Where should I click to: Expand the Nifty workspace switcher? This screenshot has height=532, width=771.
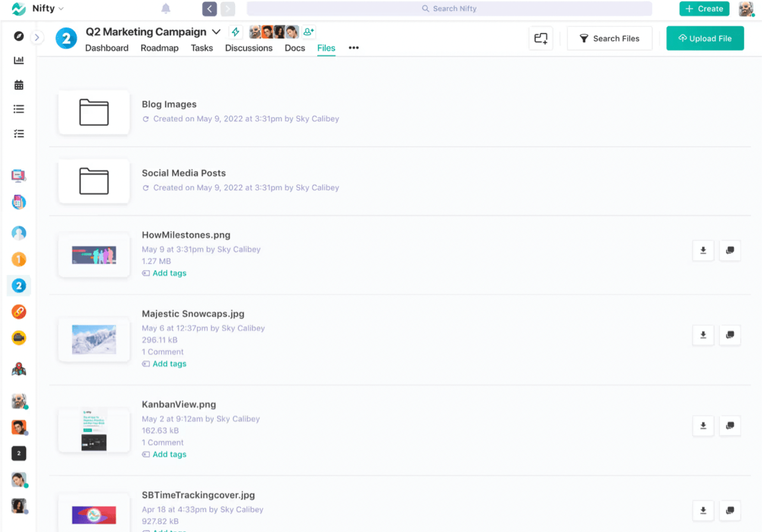point(60,8)
